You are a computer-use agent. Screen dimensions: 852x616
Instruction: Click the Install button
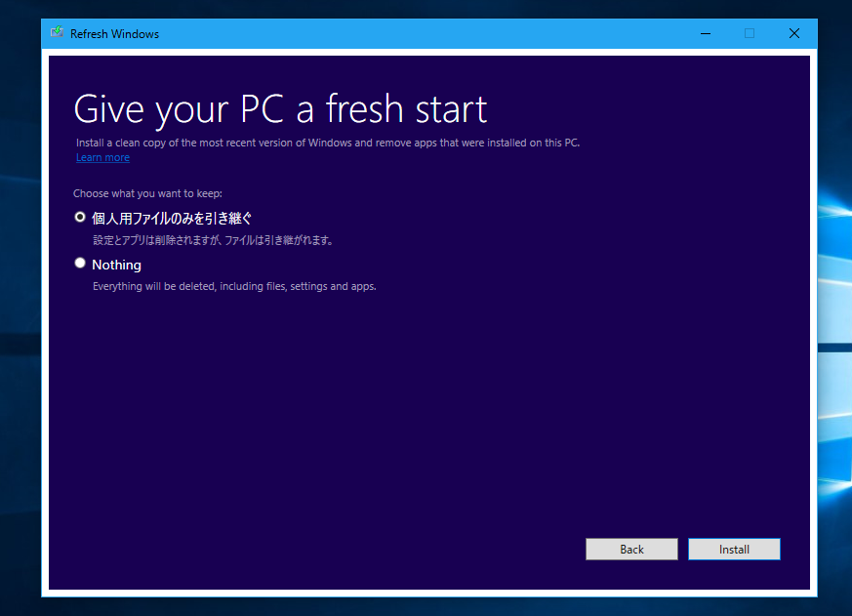point(734,549)
